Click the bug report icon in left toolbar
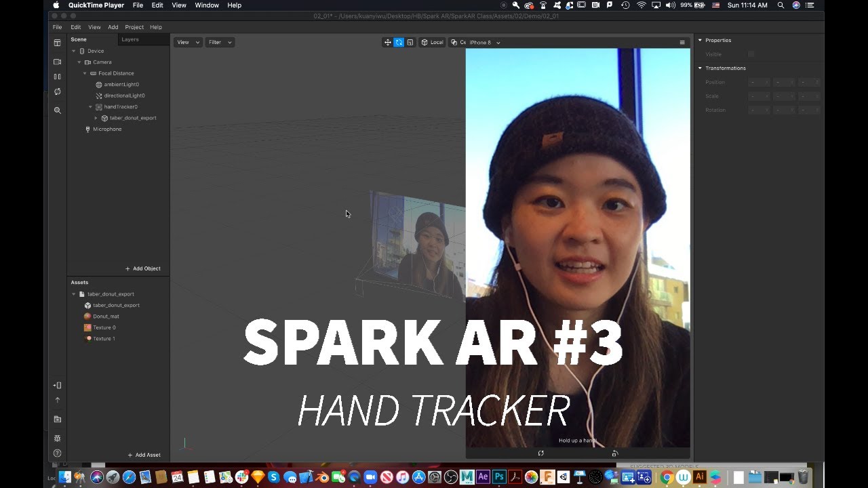Screen dimensions: 868x488 [58, 439]
